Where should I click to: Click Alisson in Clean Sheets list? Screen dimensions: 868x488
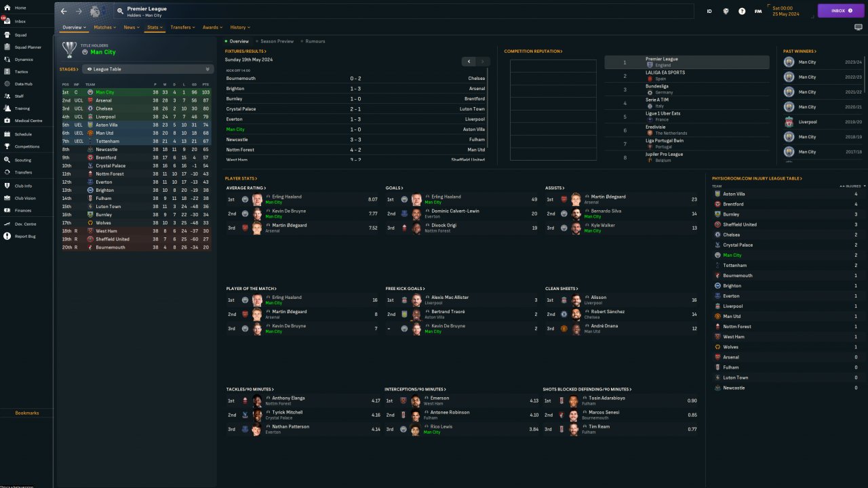(598, 298)
